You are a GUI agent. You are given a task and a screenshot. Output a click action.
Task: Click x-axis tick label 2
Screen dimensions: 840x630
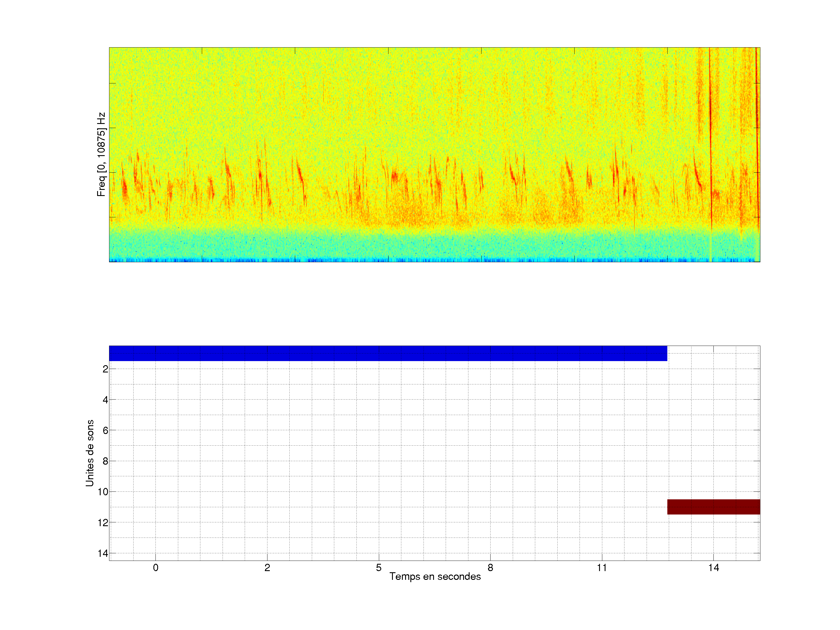click(267, 568)
